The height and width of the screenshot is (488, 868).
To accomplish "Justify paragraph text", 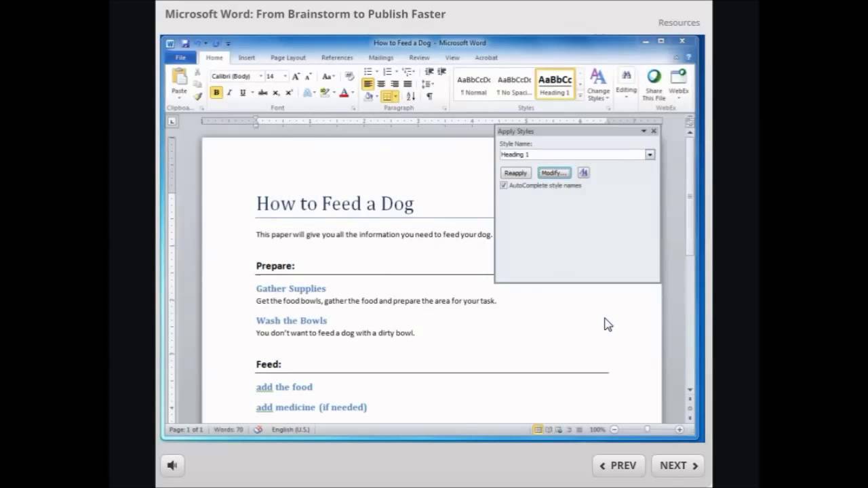I will pos(407,84).
